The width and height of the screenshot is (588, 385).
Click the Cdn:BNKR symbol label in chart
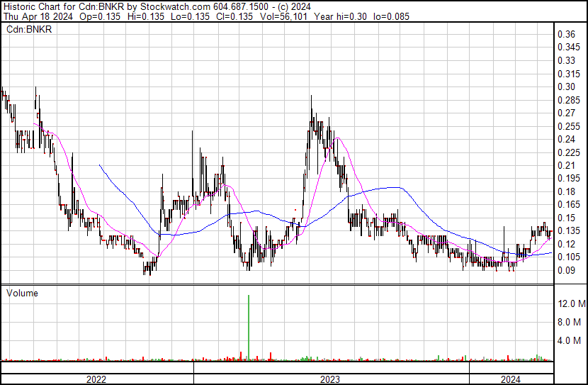point(26,29)
